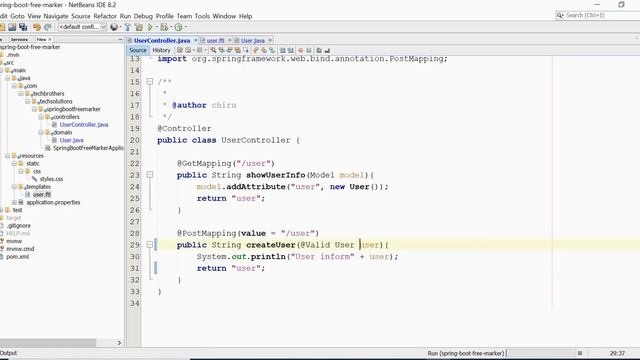
Task: Toggle Bookmark icon in editor toolbar
Action: point(272,50)
